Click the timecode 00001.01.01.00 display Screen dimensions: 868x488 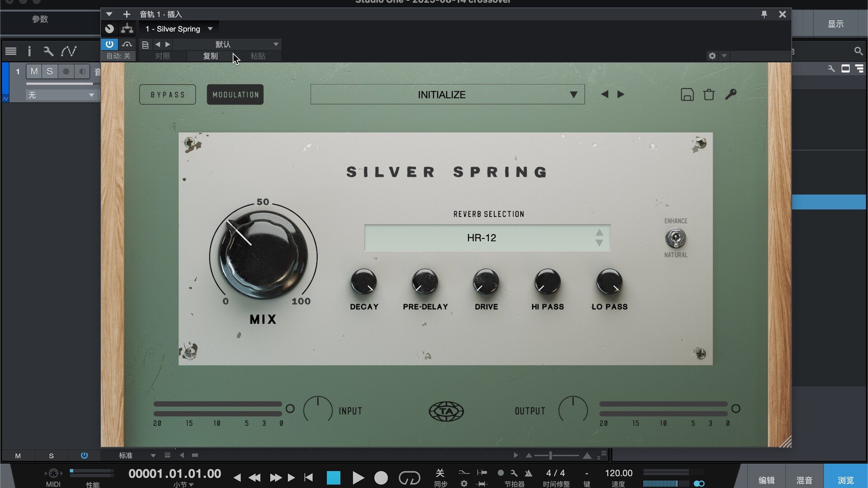click(x=175, y=474)
